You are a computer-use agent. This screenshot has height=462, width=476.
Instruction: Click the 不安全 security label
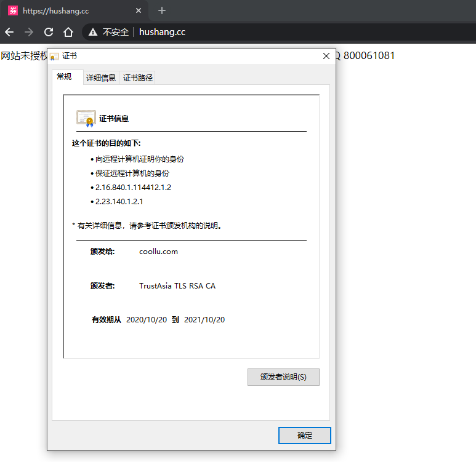coord(116,32)
